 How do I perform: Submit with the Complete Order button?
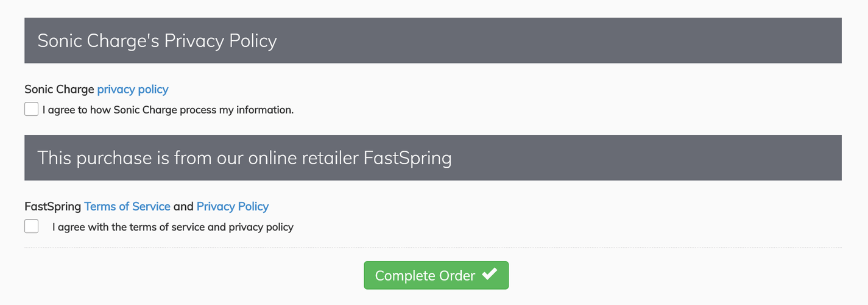point(436,275)
